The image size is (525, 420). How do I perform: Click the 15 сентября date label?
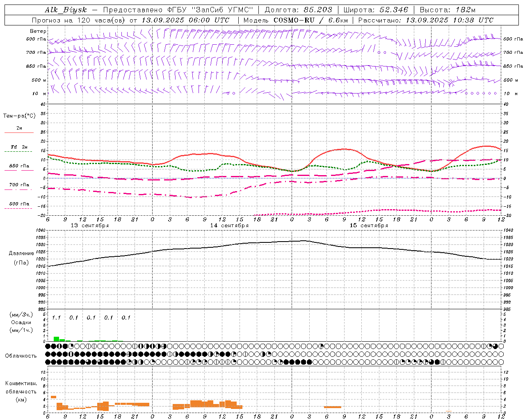point(369,226)
